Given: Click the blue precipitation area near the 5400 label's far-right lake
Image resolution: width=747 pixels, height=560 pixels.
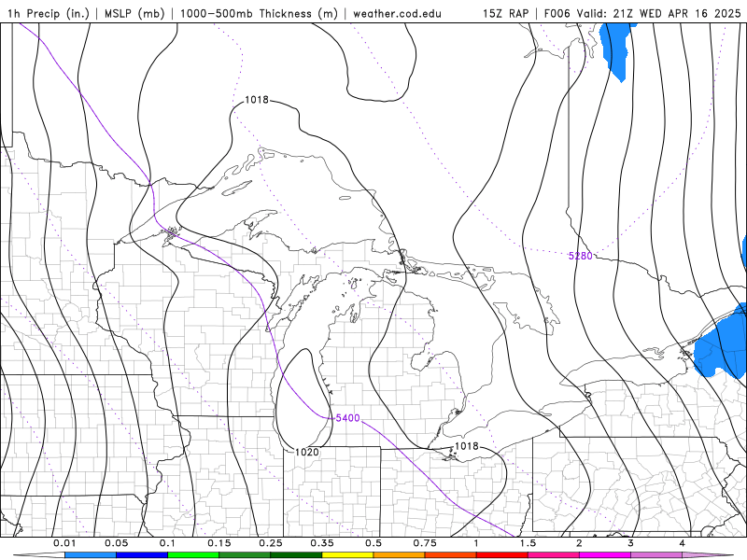Looking at the screenshot, I should tap(722, 343).
